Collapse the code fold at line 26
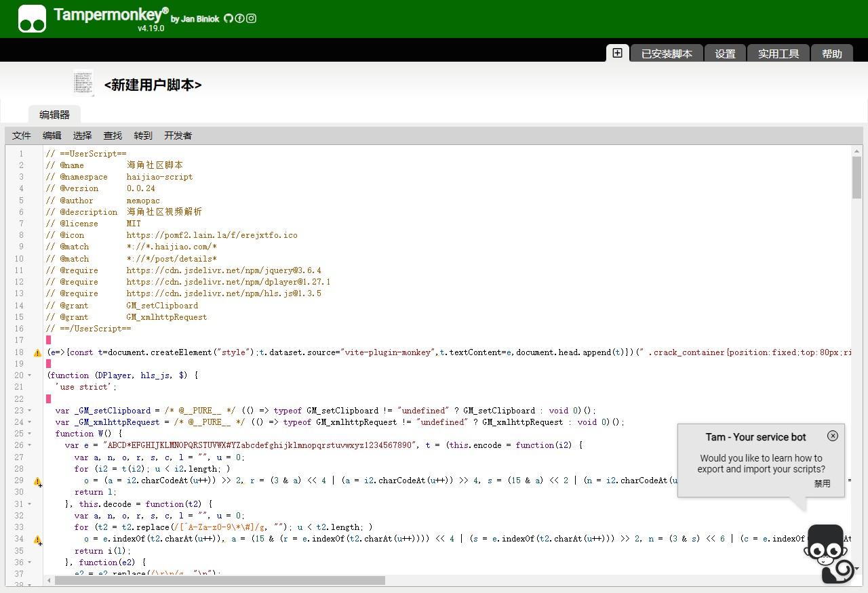Screen dimensions: 868x593 (30, 445)
